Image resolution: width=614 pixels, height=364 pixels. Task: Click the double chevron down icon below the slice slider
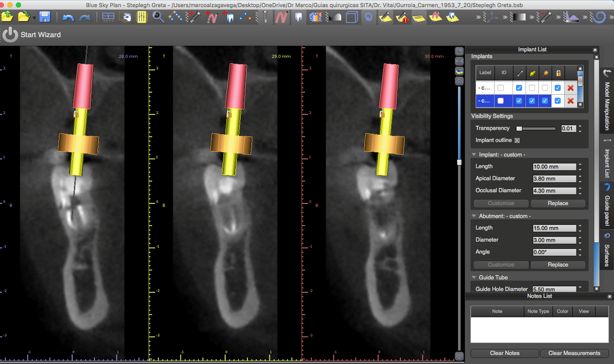pos(459,356)
